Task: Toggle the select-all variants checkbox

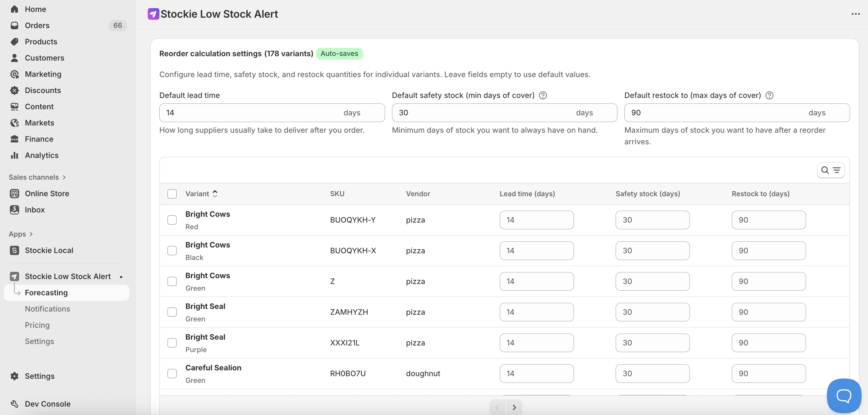Action: coord(172,194)
